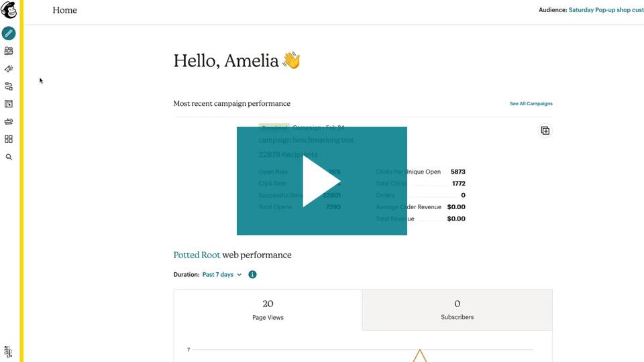The image size is (644, 362).
Task: Open the Campaigns megaphone icon
Action: coord(9,68)
